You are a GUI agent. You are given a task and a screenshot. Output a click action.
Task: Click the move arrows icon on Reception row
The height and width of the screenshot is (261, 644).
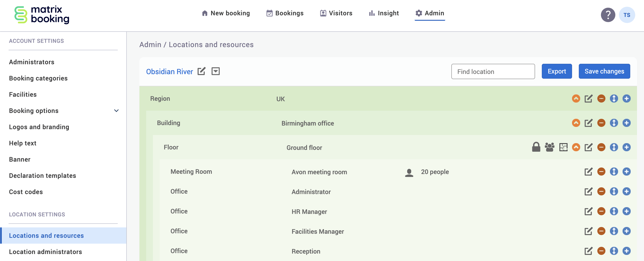[x=614, y=251]
